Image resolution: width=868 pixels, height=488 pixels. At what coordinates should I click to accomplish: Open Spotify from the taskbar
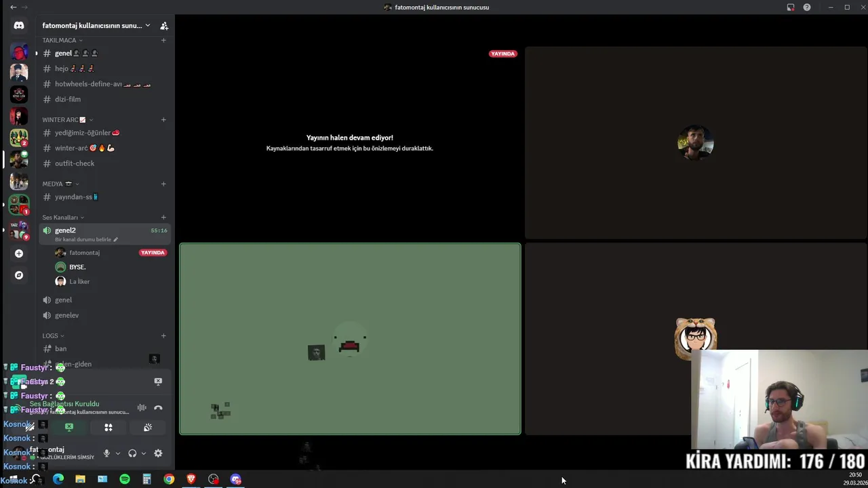click(x=125, y=479)
